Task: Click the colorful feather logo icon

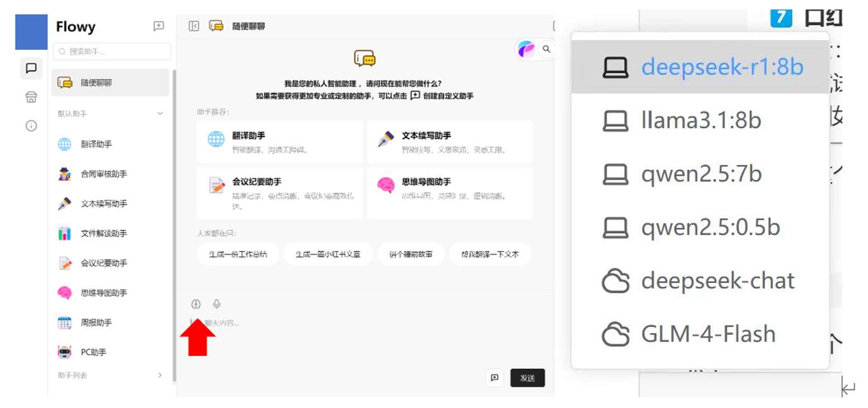Action: click(x=525, y=49)
